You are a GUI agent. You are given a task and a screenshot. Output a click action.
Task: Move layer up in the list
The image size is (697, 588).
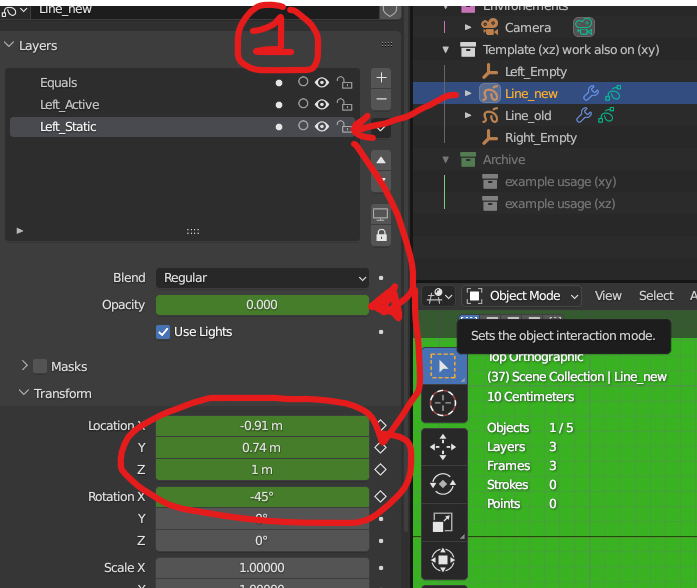click(x=381, y=160)
